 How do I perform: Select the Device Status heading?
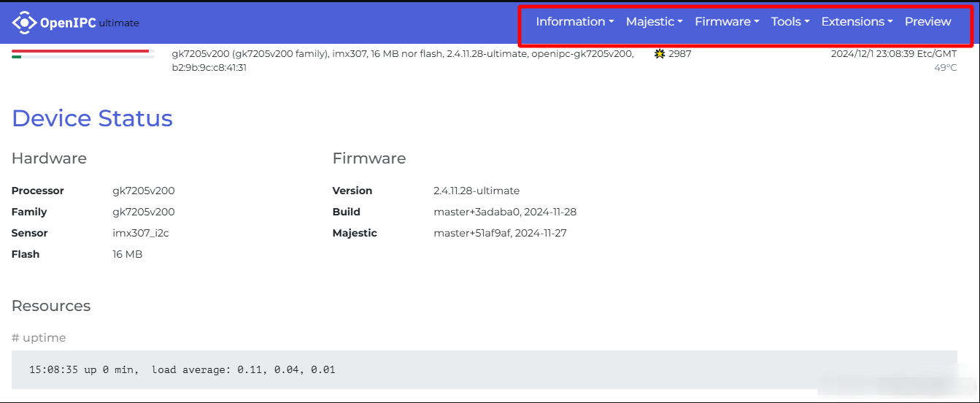coord(92,118)
